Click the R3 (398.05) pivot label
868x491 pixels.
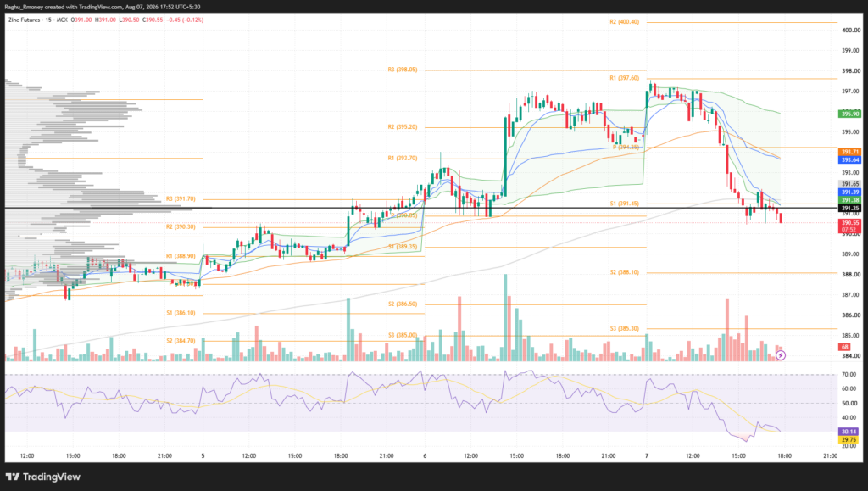click(403, 70)
